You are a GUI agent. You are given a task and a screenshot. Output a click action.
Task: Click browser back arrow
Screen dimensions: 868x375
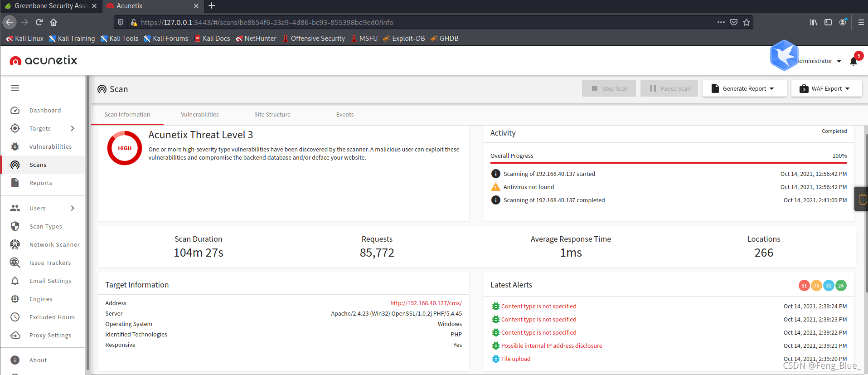10,22
